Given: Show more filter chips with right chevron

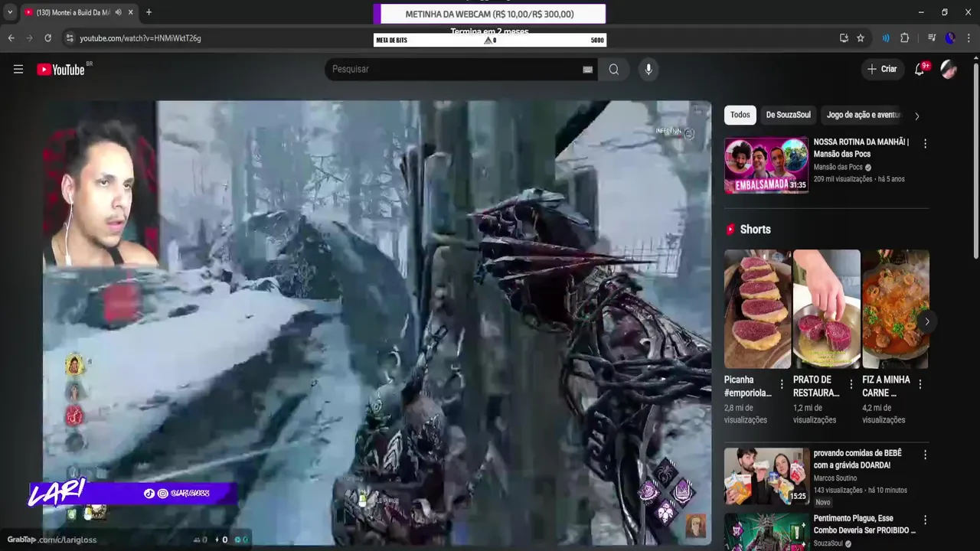Looking at the screenshot, I should coord(916,116).
